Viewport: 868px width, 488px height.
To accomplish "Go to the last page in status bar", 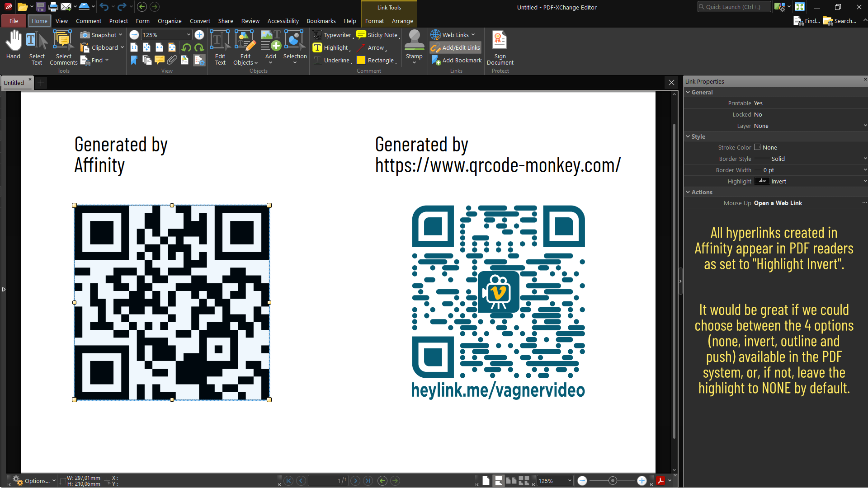I will [368, 481].
